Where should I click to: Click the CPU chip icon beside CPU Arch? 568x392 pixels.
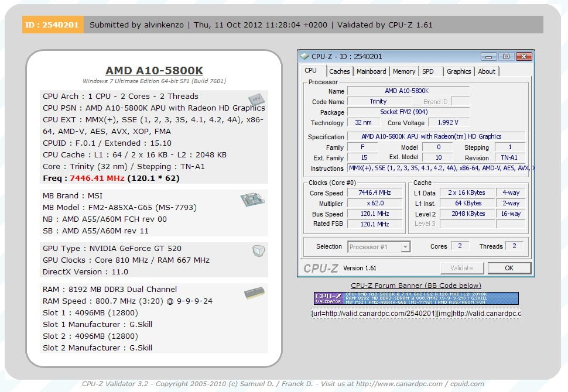click(256, 99)
